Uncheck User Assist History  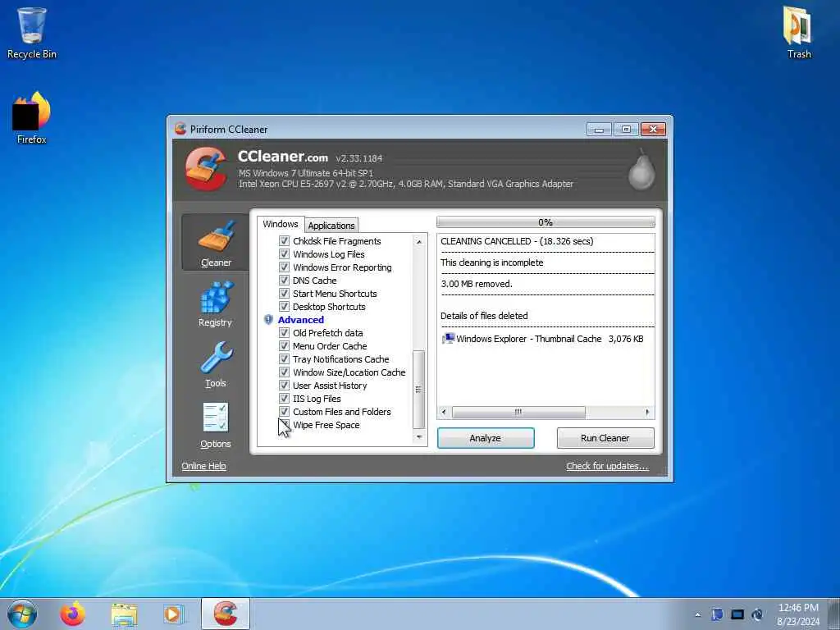[x=284, y=386]
